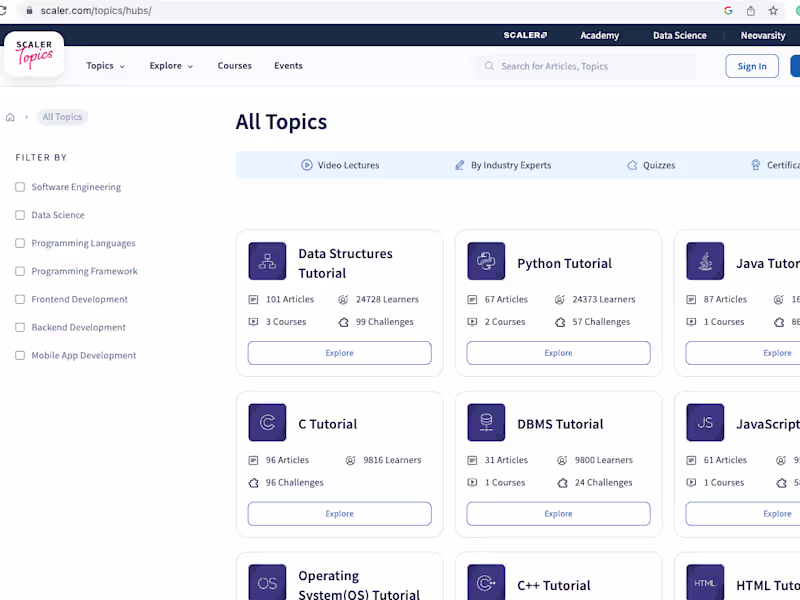
Task: Click the By Industry Experts pencil icon
Action: click(460, 165)
